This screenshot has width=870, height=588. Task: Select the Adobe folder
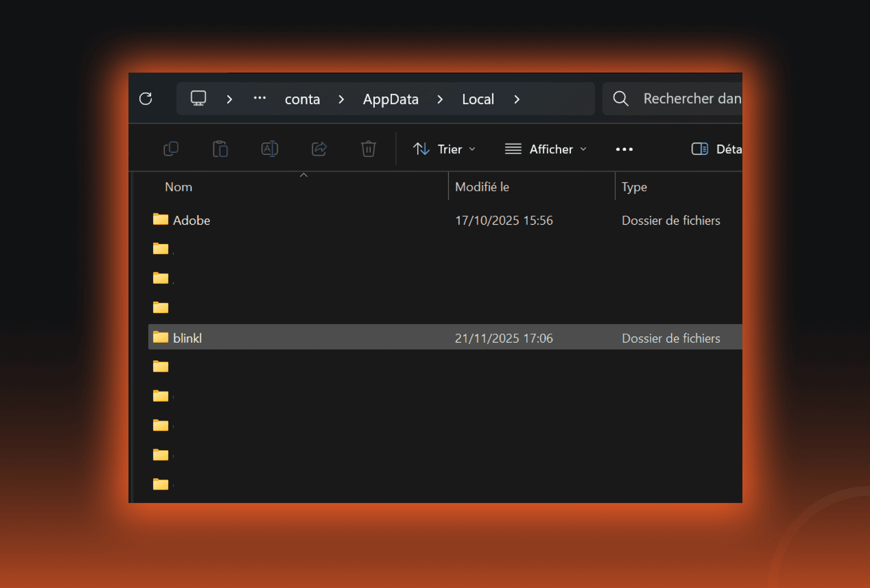191,220
